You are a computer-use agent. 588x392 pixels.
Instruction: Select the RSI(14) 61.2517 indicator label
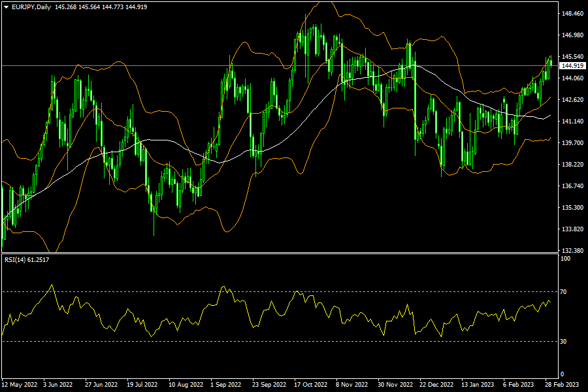click(27, 259)
